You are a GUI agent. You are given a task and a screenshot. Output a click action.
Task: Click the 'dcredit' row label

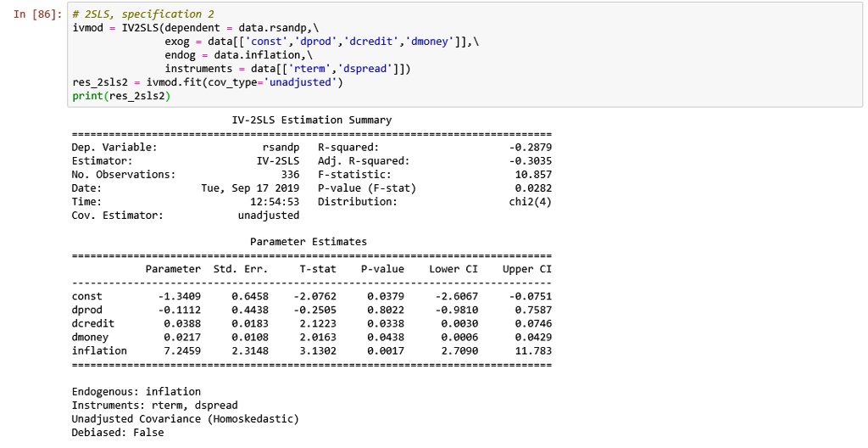92,323
